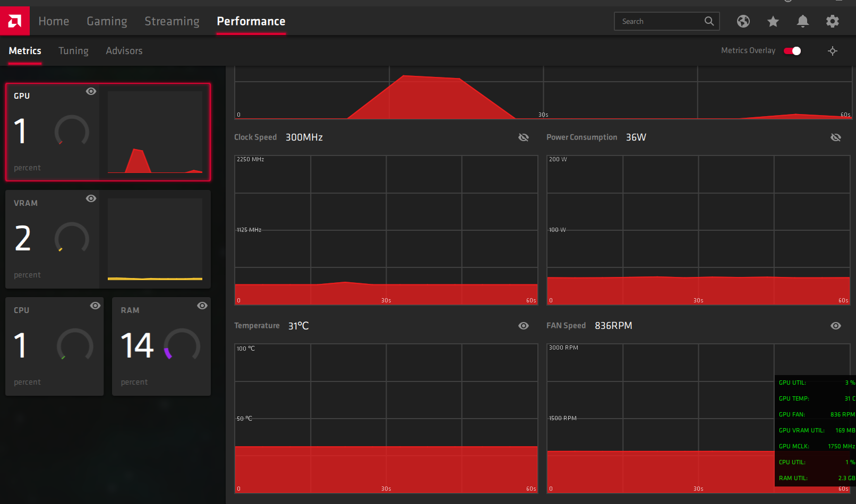This screenshot has height=504, width=856.
Task: Click the Metrics Overlay label
Action: point(748,51)
